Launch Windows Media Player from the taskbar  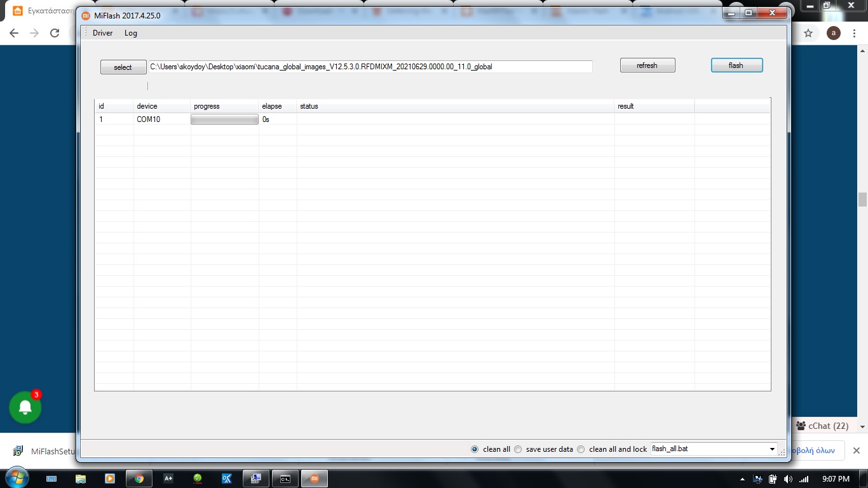click(x=110, y=478)
